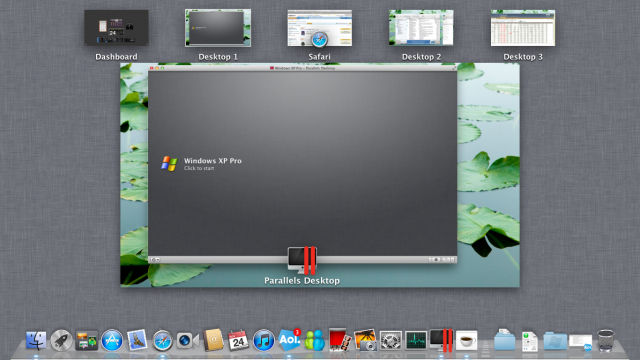Select the Windows XP Pro virtual machine
640x360 pixels.
202,163
